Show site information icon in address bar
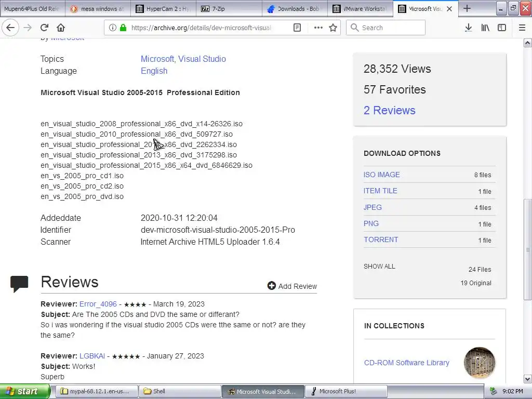This screenshot has height=399, width=532. pos(113,28)
